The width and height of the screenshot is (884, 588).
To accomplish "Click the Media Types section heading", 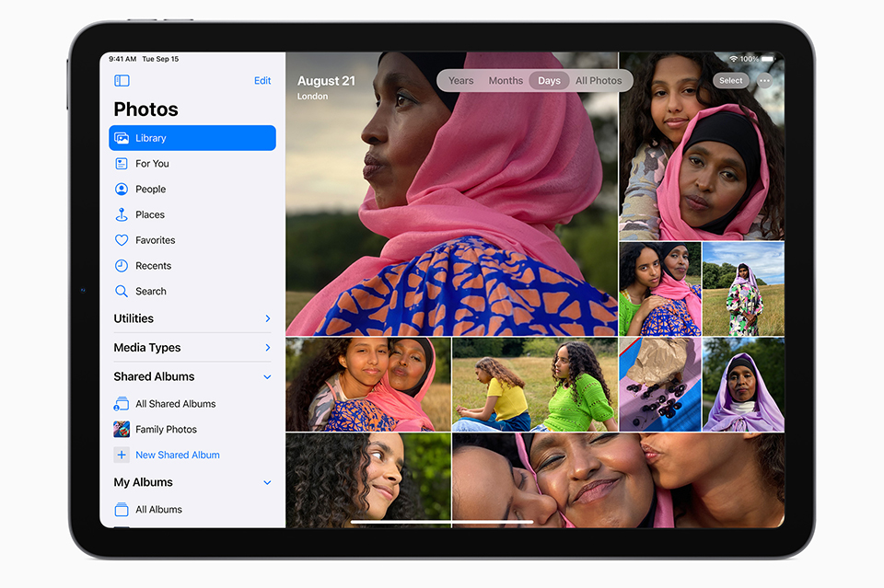I will [x=147, y=348].
